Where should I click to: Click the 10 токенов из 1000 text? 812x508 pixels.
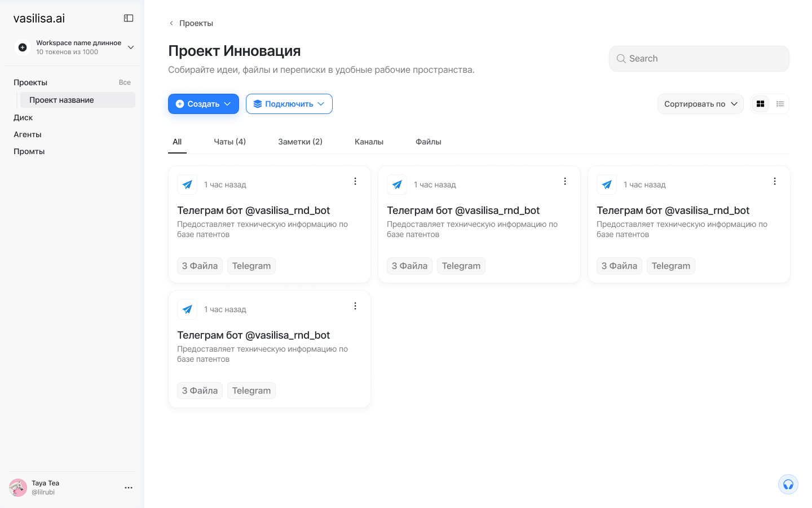[67, 52]
